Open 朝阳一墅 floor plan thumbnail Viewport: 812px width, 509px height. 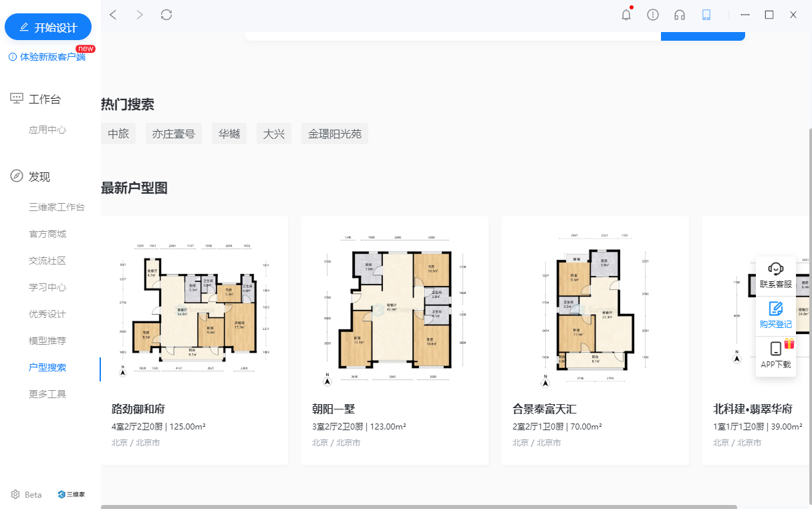pyautogui.click(x=395, y=310)
